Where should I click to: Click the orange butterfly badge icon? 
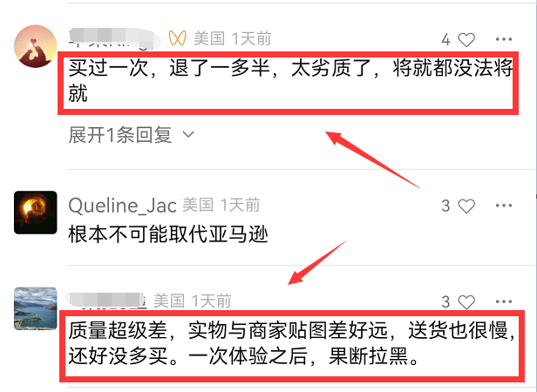(178, 38)
